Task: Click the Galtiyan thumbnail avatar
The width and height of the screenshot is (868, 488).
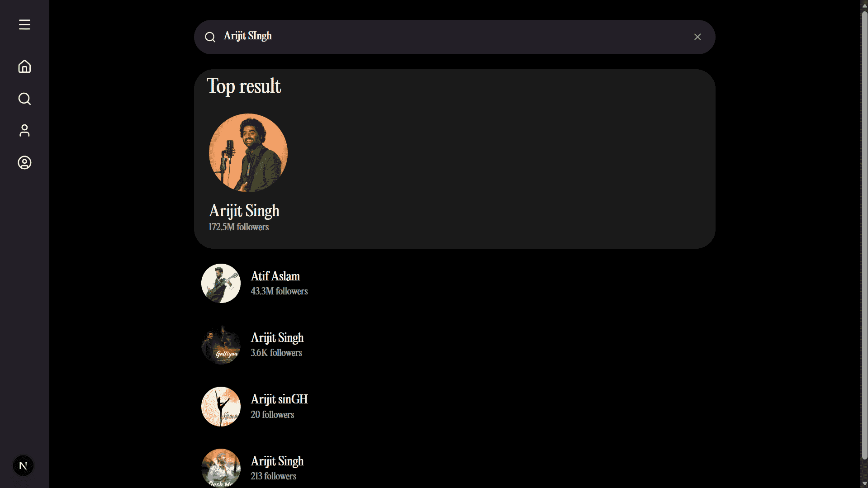Action: coord(221,345)
